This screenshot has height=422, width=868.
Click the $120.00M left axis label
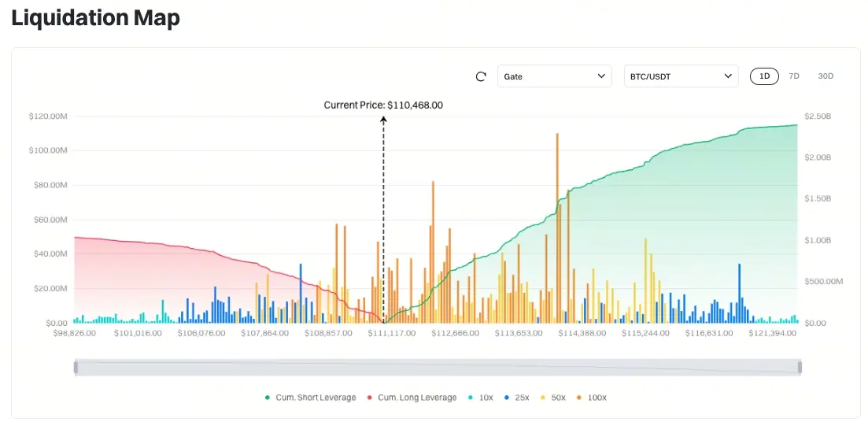48,117
